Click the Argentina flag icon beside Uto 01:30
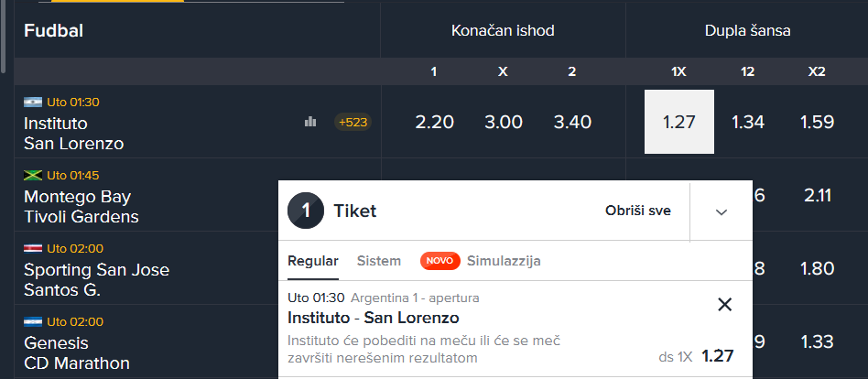 (33, 102)
